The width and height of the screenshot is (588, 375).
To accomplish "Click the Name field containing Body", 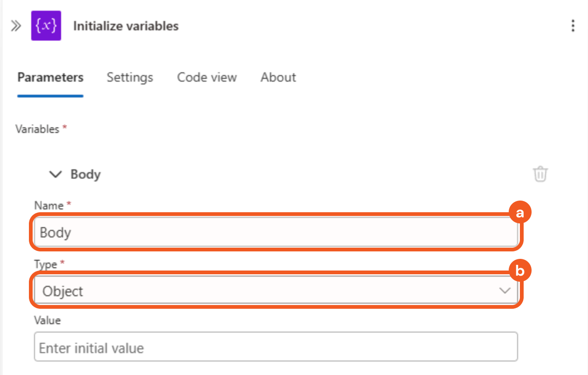I will point(275,232).
